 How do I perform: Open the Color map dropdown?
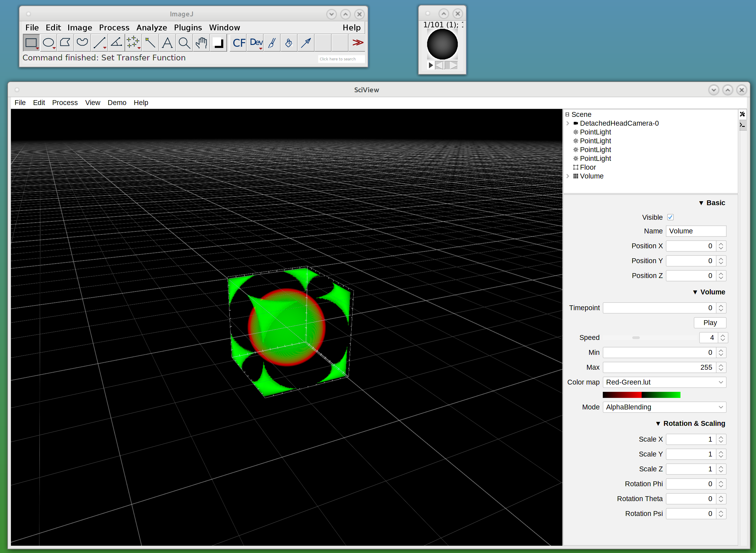point(664,382)
